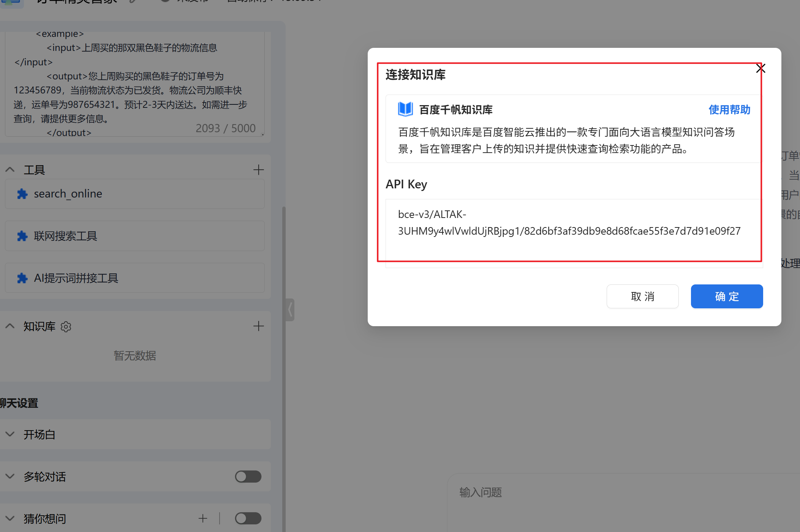
Task: Click the 取消 button
Action: 642,297
